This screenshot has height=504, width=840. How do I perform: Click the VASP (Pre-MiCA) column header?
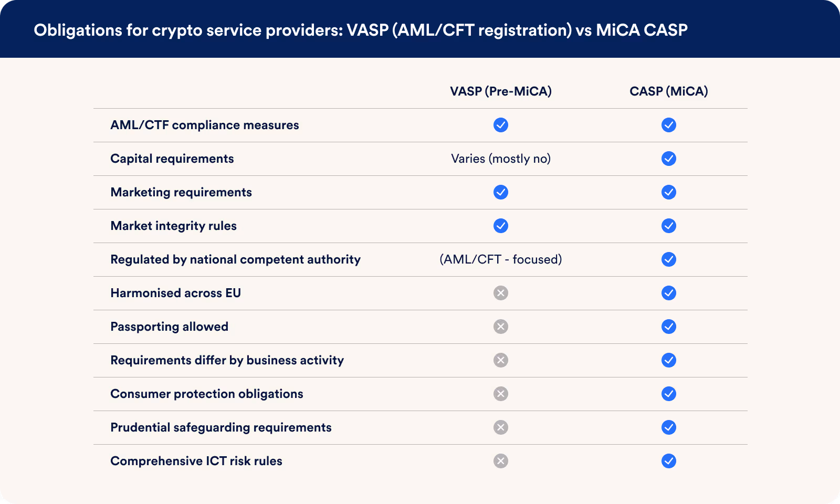point(501,91)
